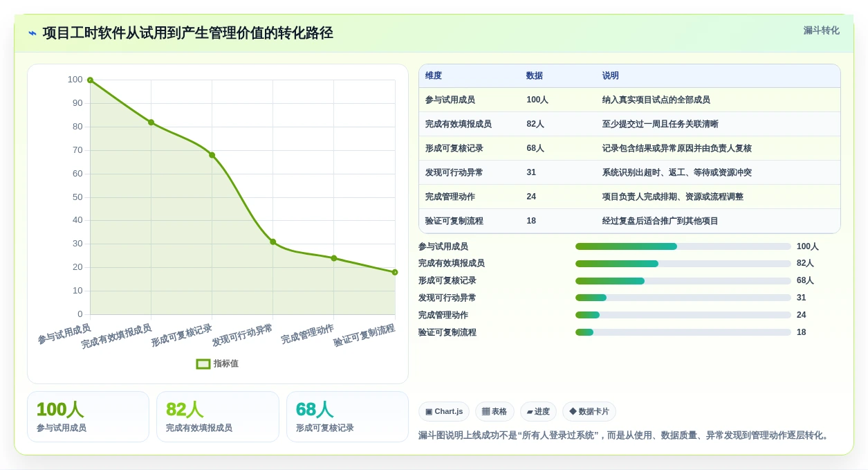The height and width of the screenshot is (470, 868).
Task: Select the Chart.js chip
Action: coord(444,411)
